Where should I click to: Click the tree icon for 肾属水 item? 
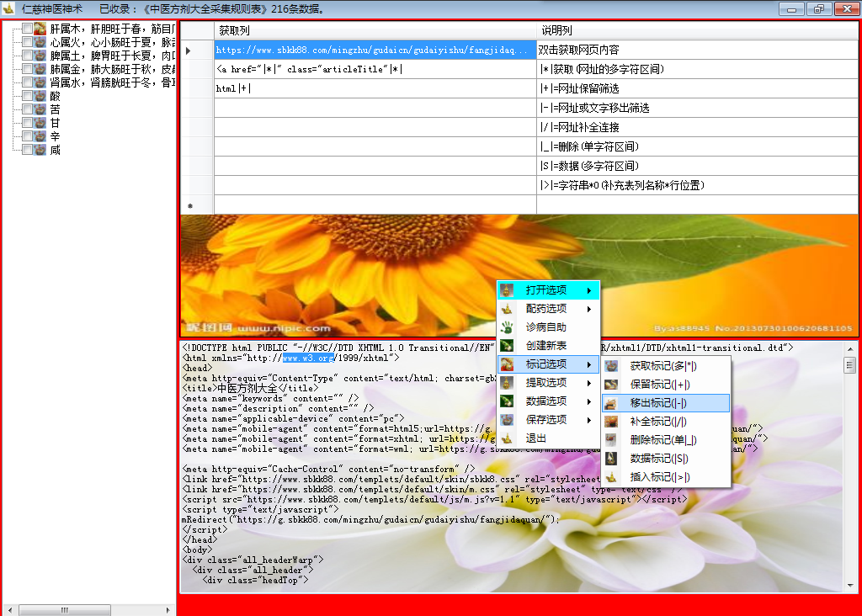click(x=40, y=82)
